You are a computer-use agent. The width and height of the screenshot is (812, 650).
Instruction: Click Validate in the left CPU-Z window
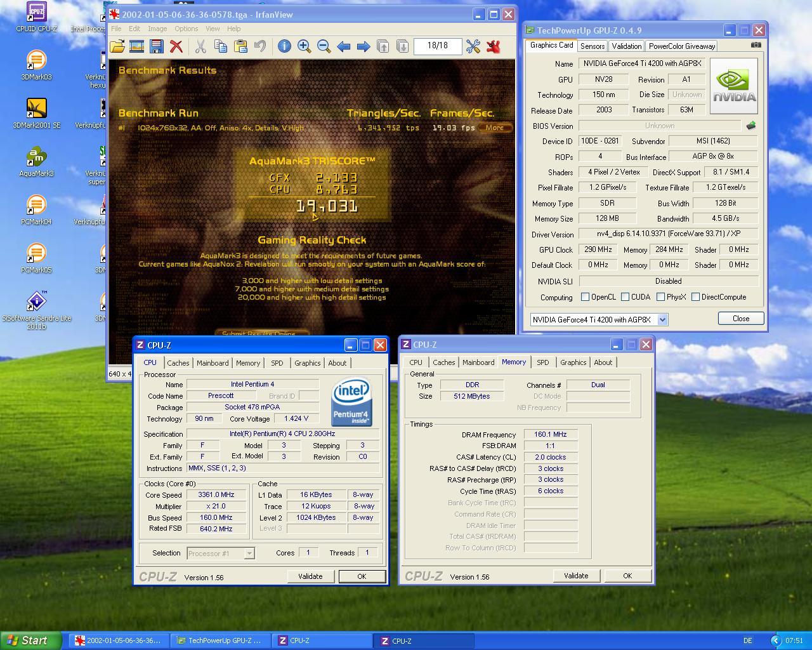click(310, 576)
